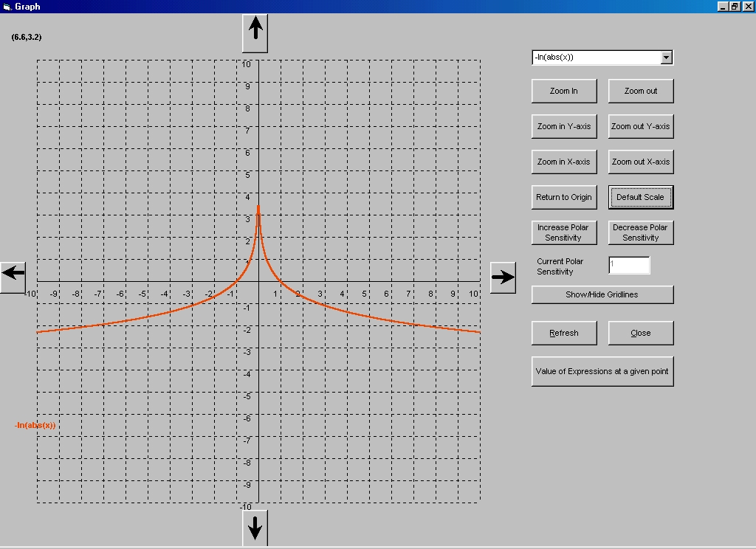This screenshot has height=549, width=756.
Task: Click Return to Origin
Action: (x=564, y=197)
